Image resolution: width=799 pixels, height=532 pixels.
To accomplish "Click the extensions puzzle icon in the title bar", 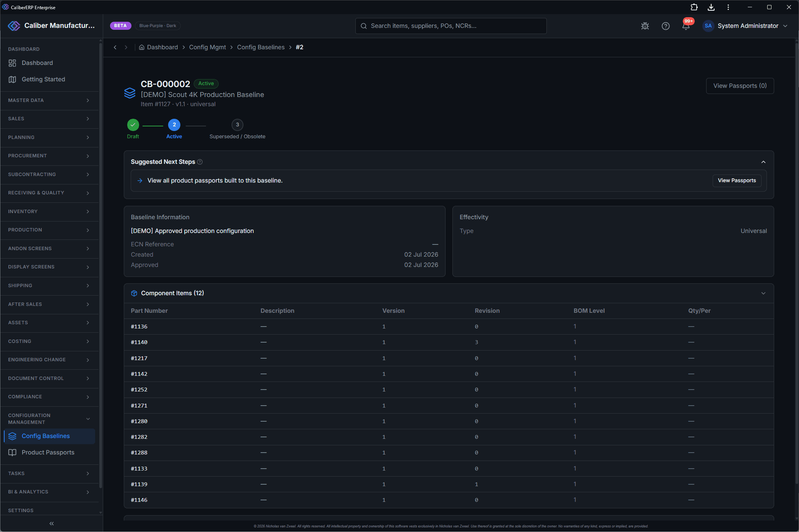I will [x=694, y=7].
